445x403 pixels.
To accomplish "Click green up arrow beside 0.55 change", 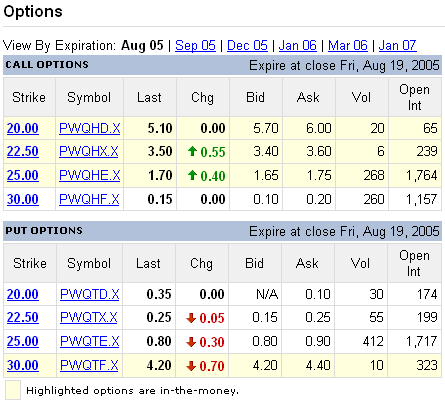I will [192, 151].
